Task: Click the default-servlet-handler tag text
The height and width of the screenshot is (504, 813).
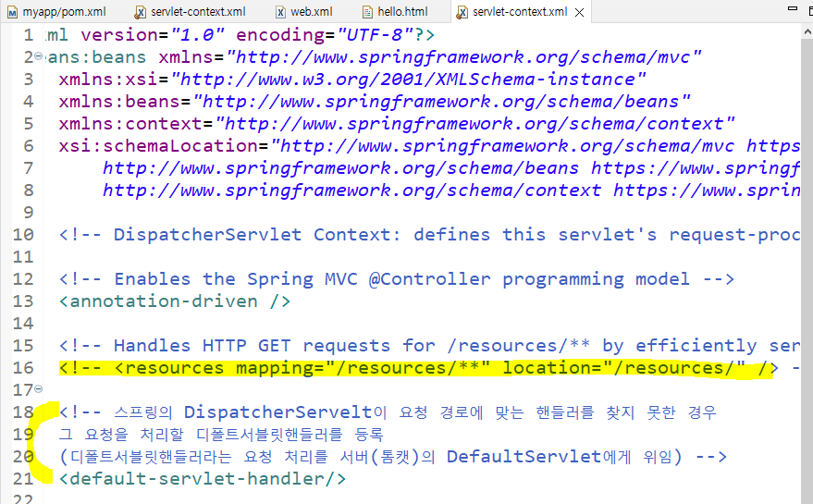Action: [x=203, y=479]
